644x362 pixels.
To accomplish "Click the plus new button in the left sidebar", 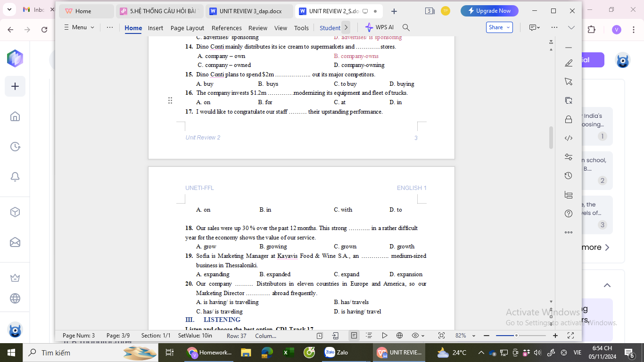I will tap(15, 86).
